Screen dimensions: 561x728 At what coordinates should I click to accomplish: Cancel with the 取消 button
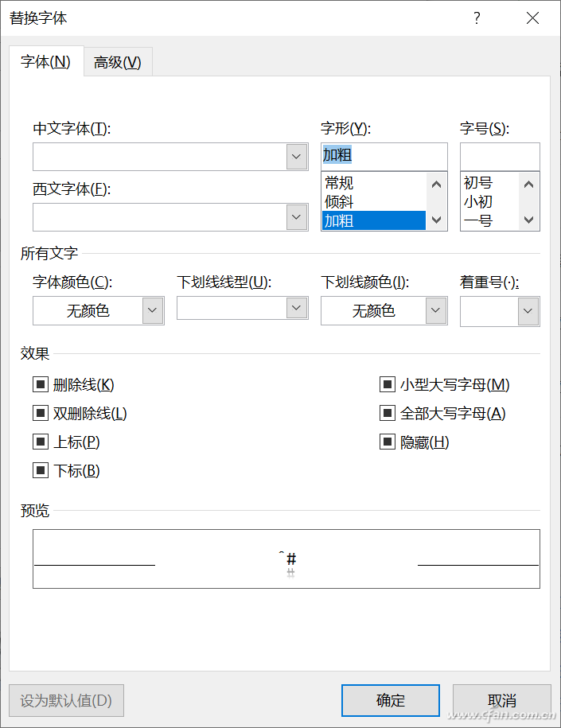tap(502, 700)
